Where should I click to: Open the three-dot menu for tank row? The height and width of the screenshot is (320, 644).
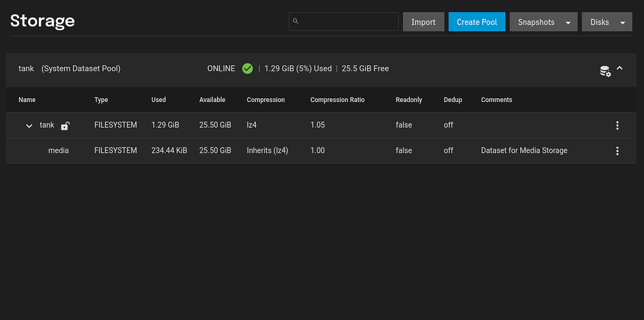(617, 125)
